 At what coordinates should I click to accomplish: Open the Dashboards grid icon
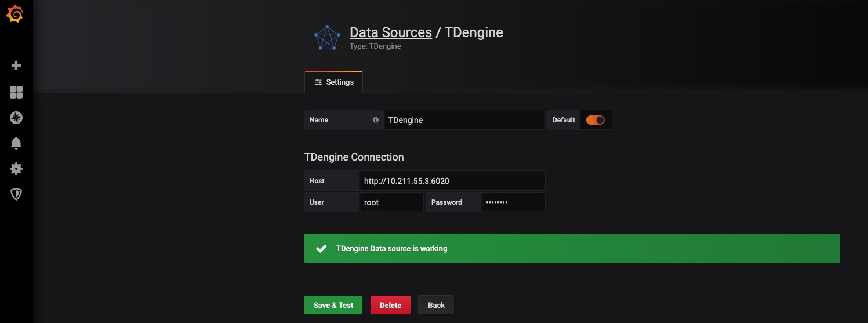click(16, 92)
